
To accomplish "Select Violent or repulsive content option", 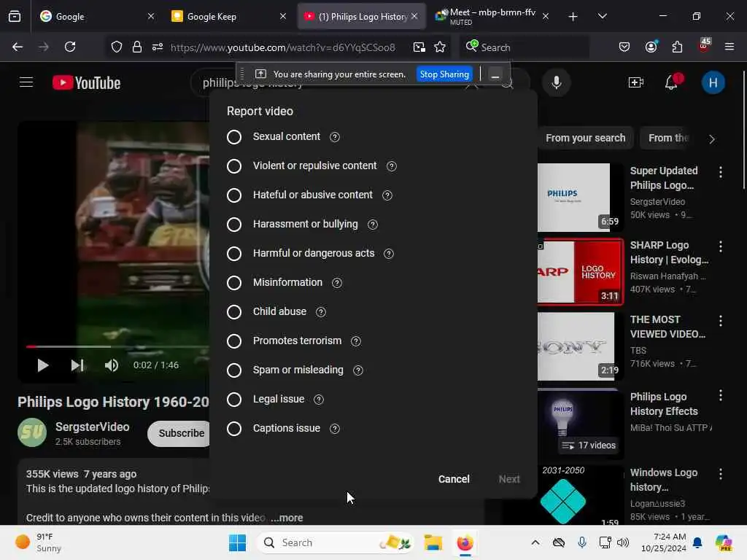I will point(234,166).
